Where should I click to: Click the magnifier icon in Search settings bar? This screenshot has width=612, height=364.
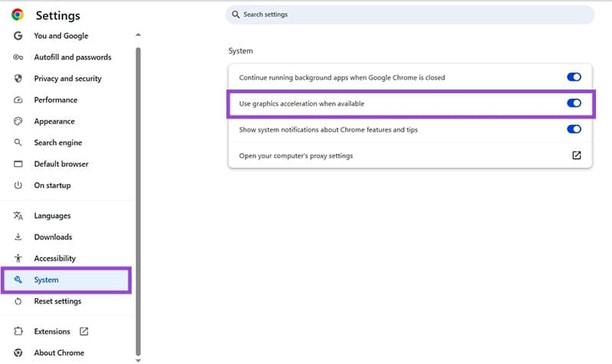(x=236, y=15)
